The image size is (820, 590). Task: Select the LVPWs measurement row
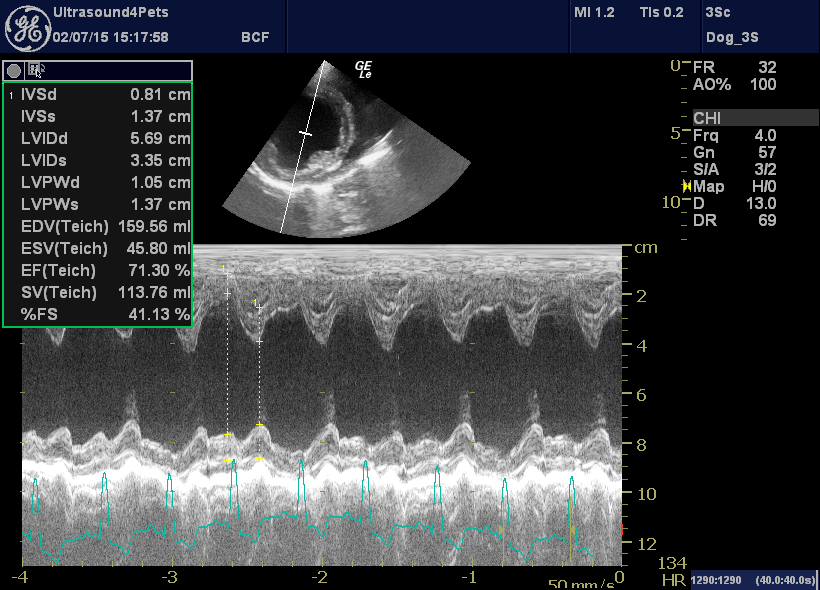click(98, 205)
